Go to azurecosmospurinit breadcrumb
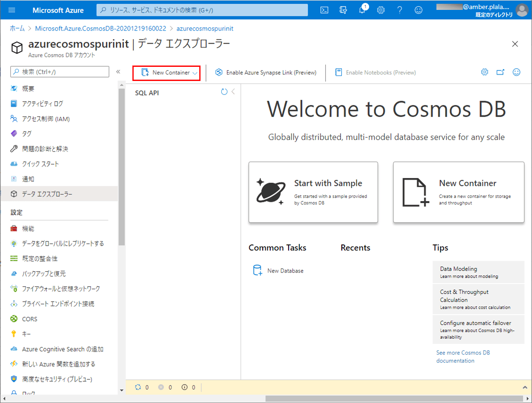This screenshot has width=532, height=403. (x=205, y=29)
